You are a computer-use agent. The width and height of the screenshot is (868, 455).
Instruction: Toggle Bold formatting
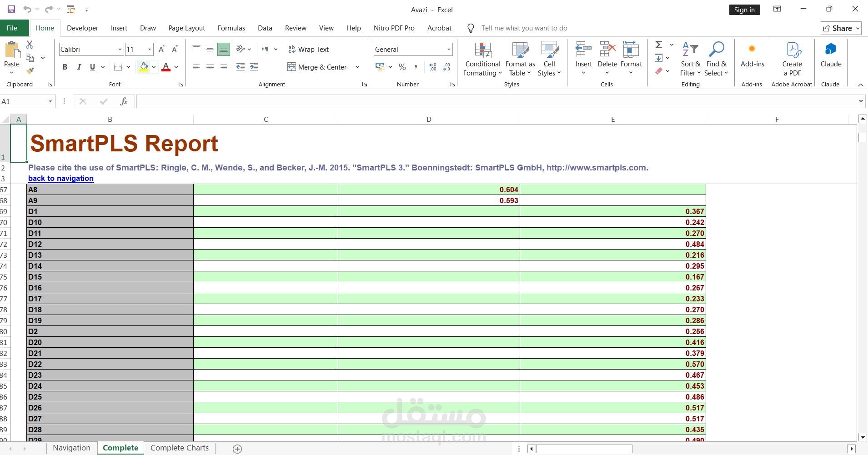65,67
